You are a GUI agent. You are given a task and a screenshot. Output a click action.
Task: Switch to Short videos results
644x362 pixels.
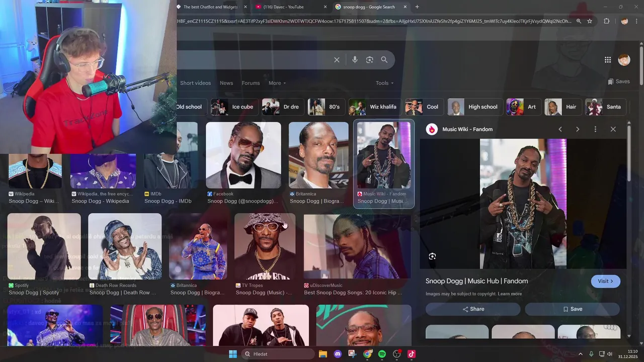pyautogui.click(x=195, y=83)
